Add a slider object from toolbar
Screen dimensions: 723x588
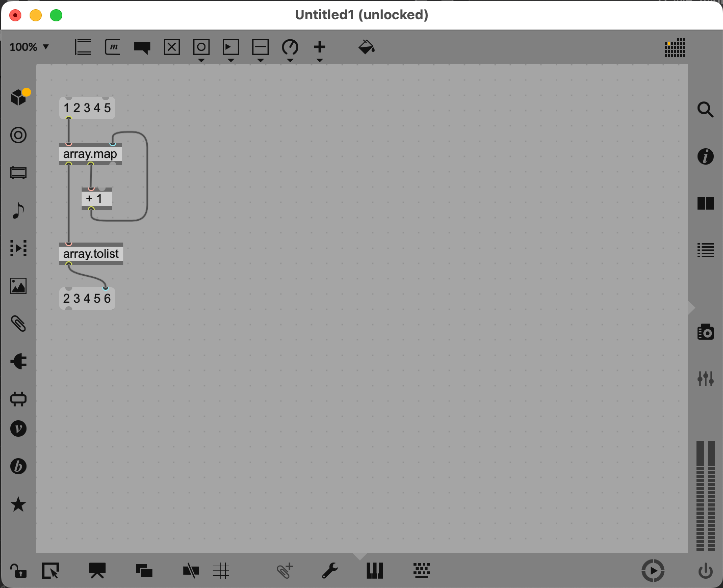260,47
